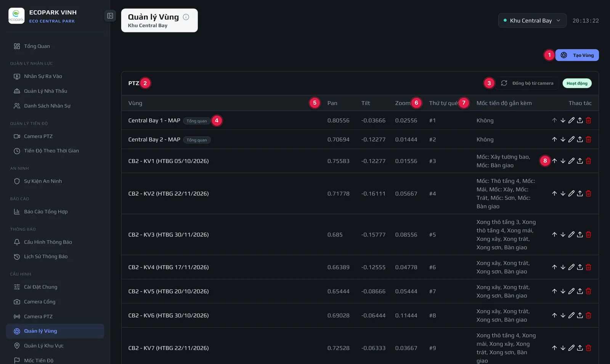Open Camera PTZ under Quản Lý Tiến Độ
Viewport: 610px width, 364px height.
click(x=55, y=136)
